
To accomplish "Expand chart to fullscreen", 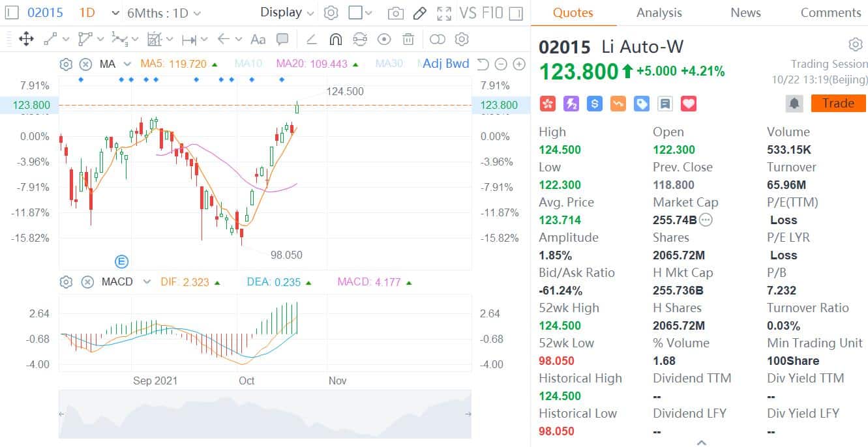I will 445,12.
